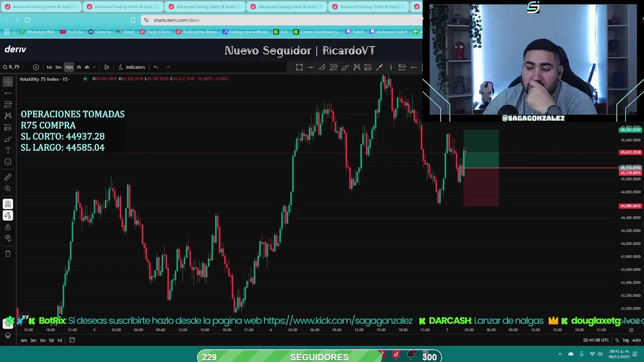The width and height of the screenshot is (644, 362).
Task: Select the 5m timeframe
Action: point(58,67)
